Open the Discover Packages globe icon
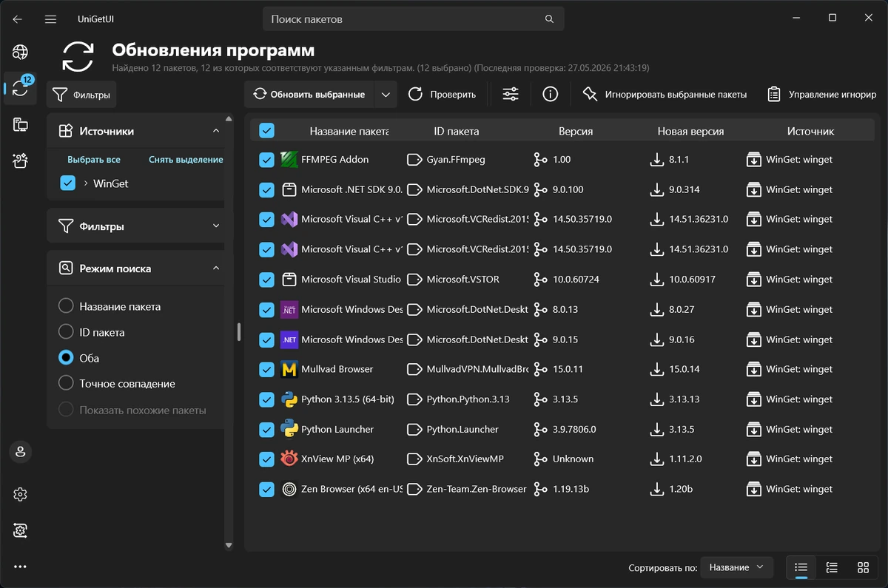This screenshot has width=888, height=588. (x=20, y=52)
